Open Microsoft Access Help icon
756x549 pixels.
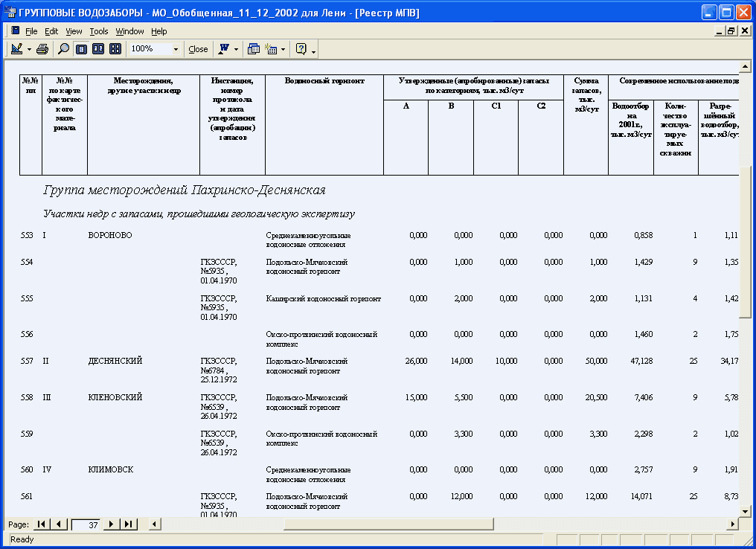301,48
